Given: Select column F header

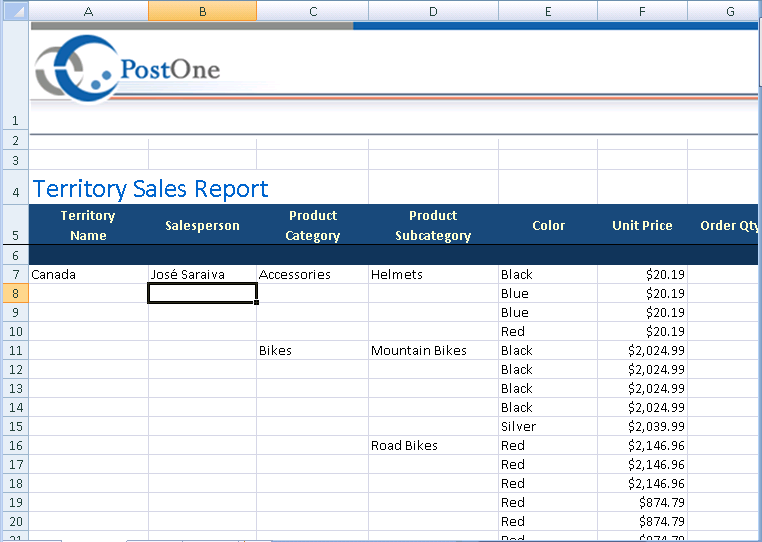Looking at the screenshot, I should (x=642, y=11).
